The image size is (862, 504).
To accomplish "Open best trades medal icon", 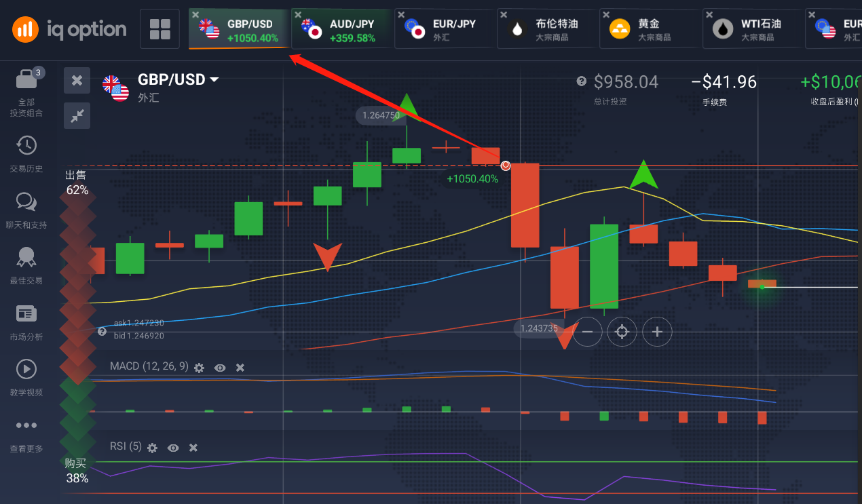I will tap(26, 257).
